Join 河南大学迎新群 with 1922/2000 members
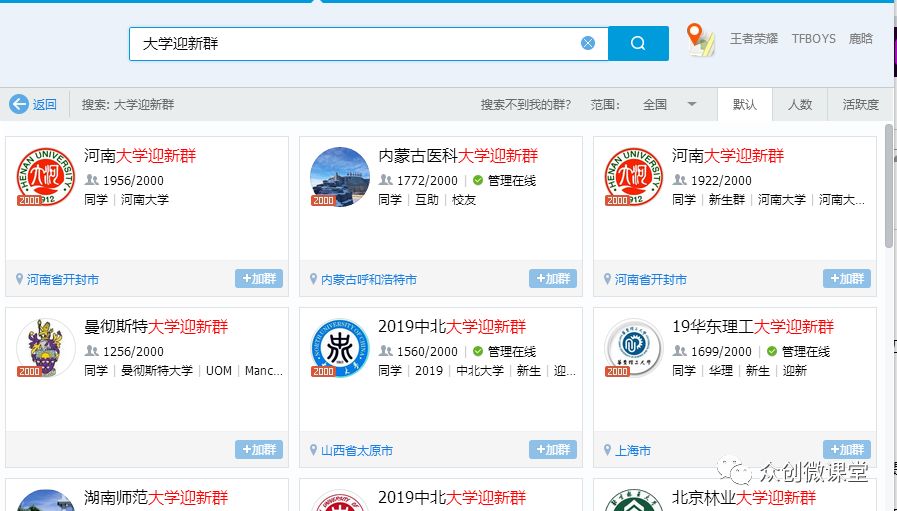 click(847, 279)
